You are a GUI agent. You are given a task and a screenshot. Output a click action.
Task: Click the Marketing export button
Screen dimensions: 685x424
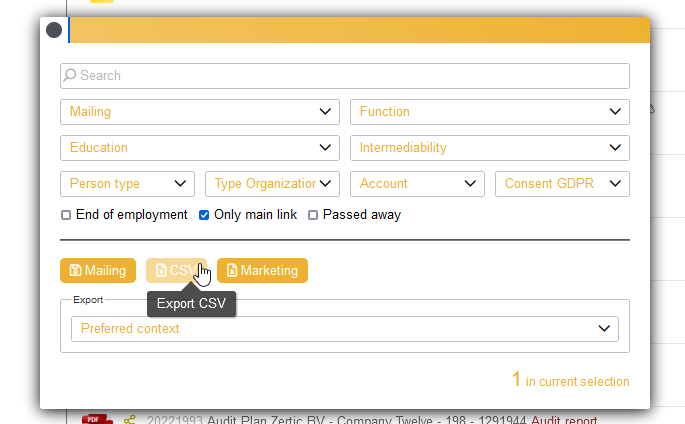pos(262,271)
